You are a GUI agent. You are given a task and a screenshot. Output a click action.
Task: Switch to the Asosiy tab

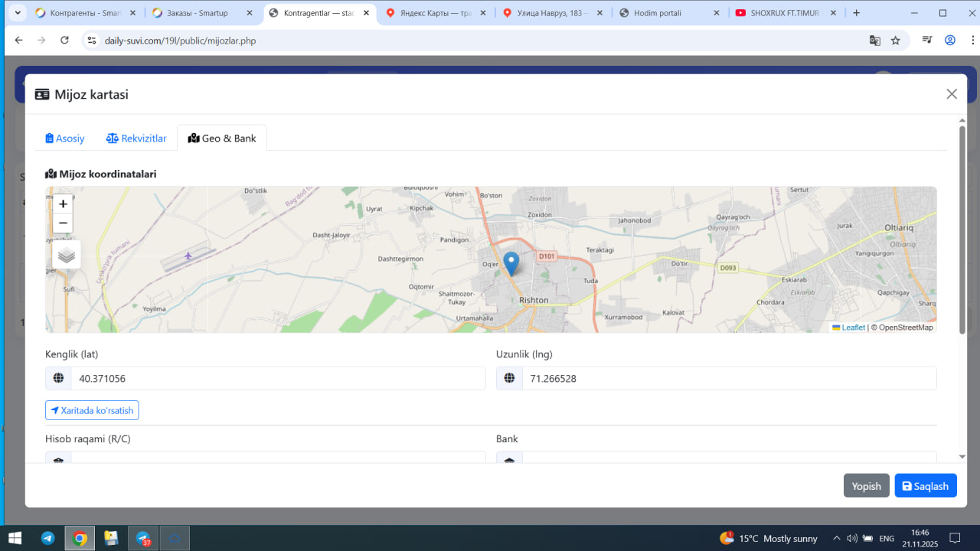click(65, 139)
